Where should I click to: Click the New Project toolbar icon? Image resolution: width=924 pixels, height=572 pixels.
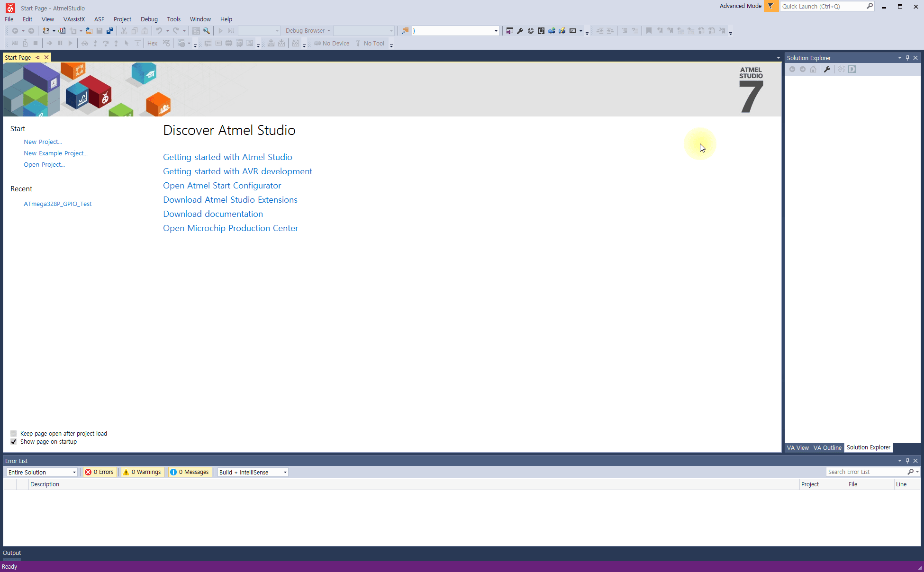46,31
